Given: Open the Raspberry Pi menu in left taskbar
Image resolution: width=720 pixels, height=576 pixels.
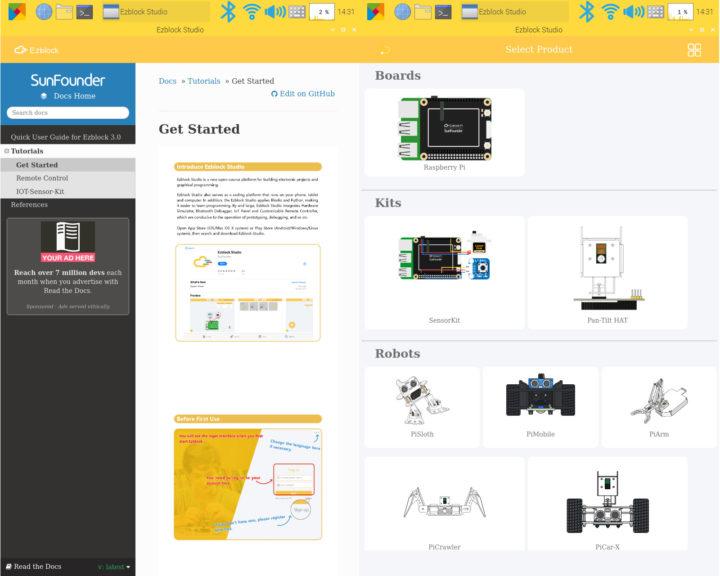Looking at the screenshot, I should (x=17, y=11).
